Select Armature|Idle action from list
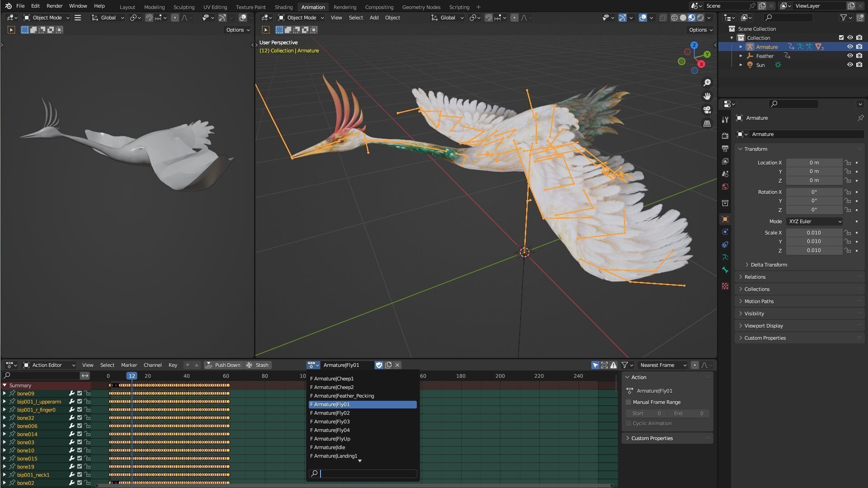868x488 pixels. pyautogui.click(x=363, y=447)
